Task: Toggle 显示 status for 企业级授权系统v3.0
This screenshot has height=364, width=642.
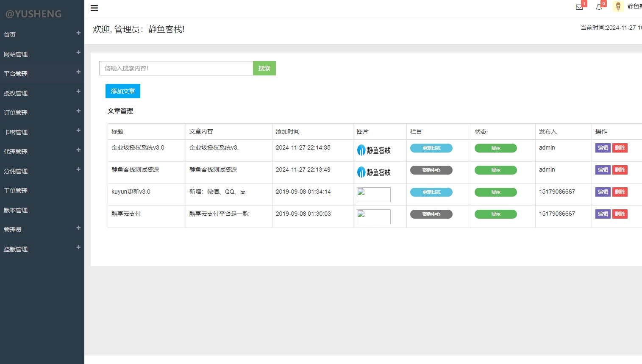Action: [495, 148]
